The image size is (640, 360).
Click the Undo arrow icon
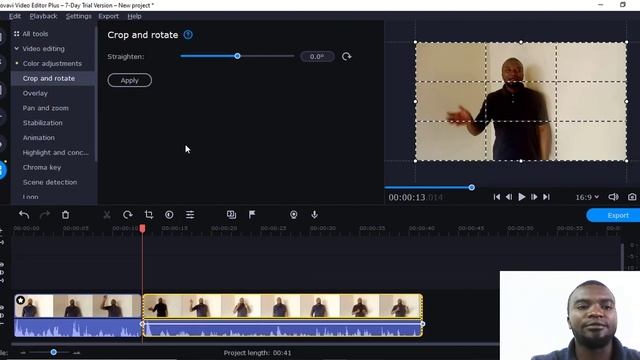24,215
